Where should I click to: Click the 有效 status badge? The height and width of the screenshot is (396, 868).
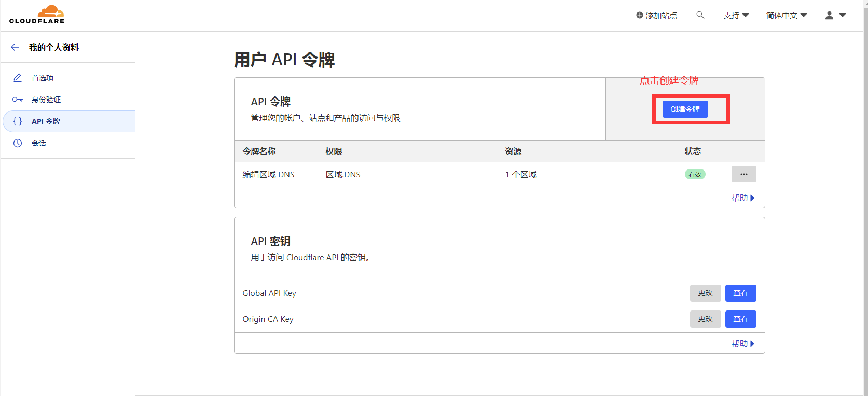point(695,175)
